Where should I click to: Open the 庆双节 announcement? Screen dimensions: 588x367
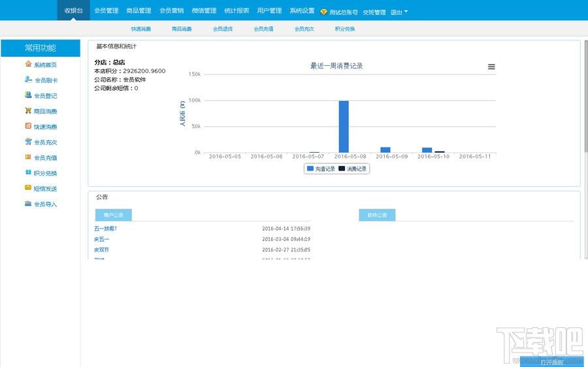[102, 249]
